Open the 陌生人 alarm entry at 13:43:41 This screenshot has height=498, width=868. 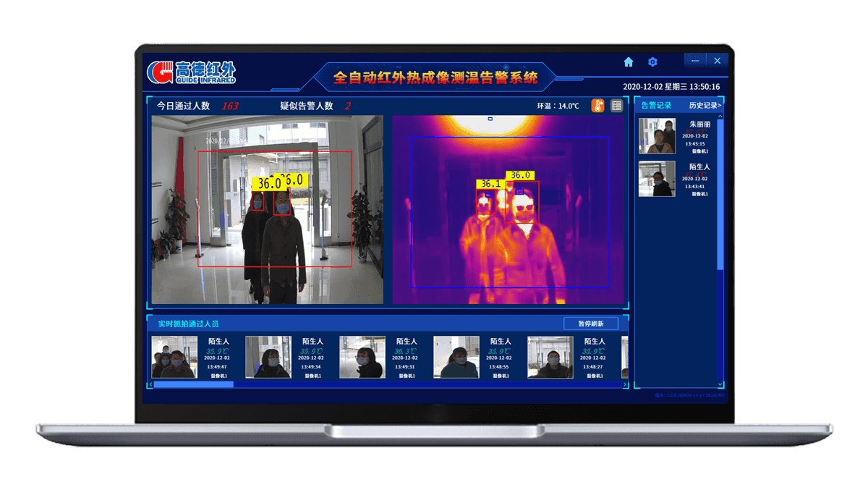(x=657, y=179)
